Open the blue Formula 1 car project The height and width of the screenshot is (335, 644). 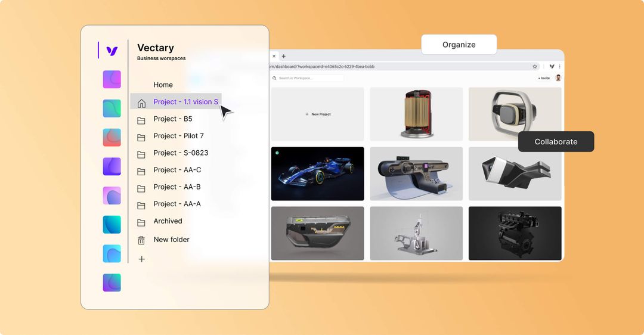317,173
